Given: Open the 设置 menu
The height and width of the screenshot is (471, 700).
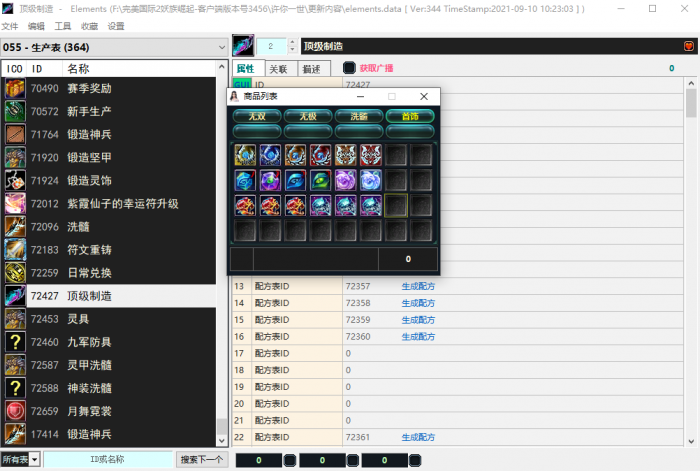Looking at the screenshot, I should [x=116, y=26].
